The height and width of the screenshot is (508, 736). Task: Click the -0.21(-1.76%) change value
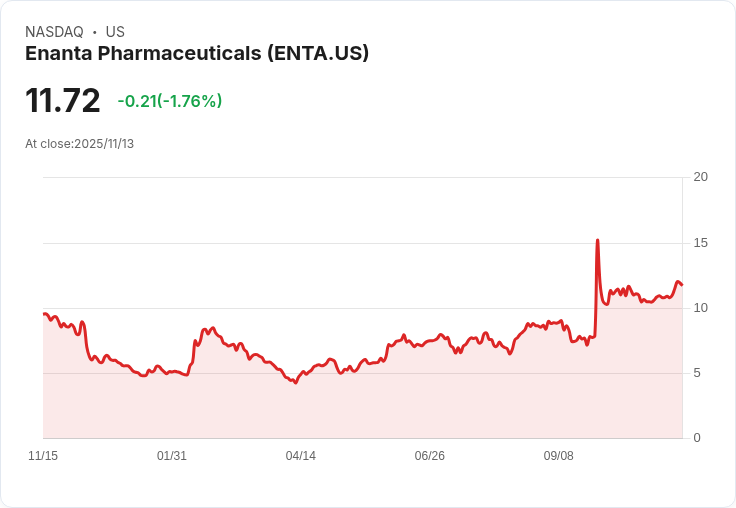169,101
